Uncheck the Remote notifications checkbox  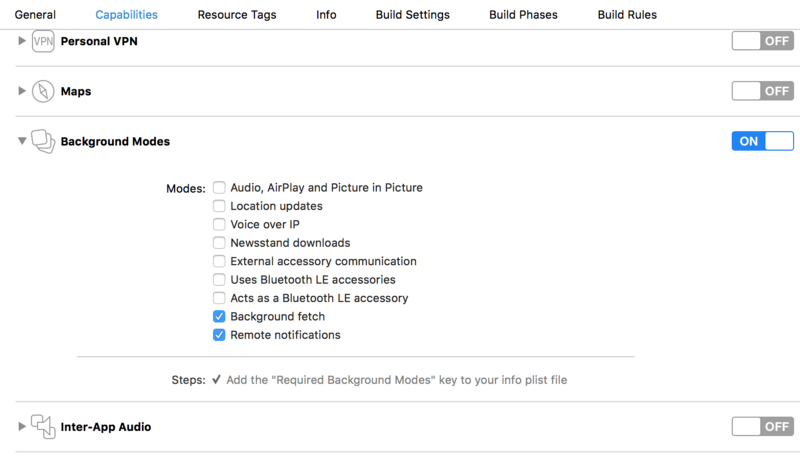pos(219,335)
